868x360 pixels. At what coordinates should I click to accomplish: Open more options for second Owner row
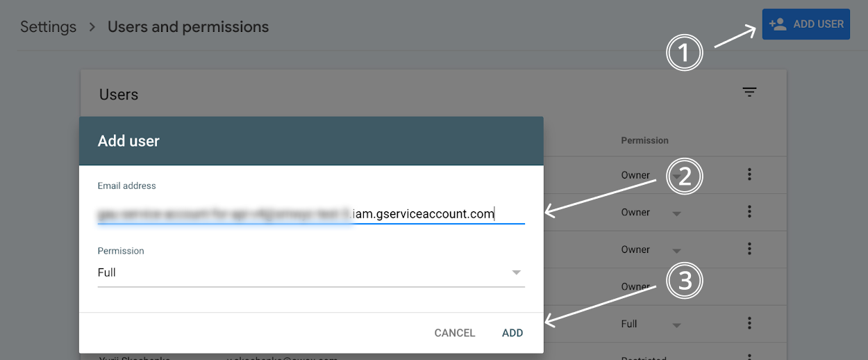[x=749, y=211]
